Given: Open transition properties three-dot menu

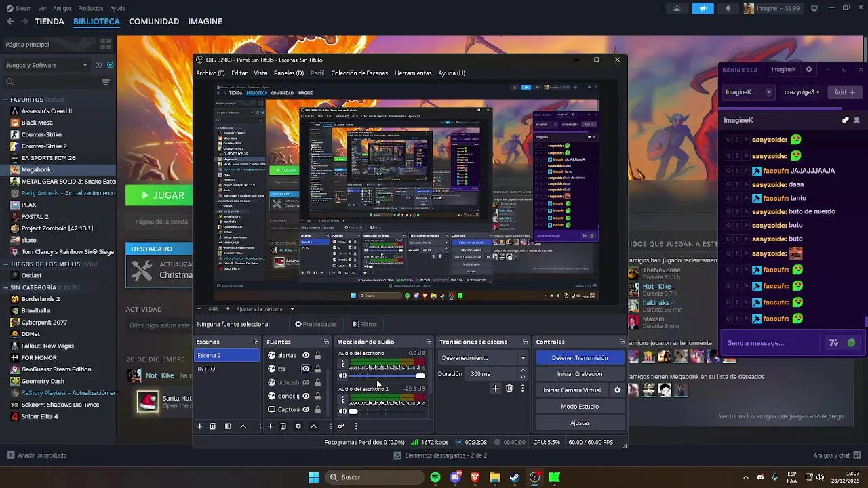Looking at the screenshot, I should 522,388.
